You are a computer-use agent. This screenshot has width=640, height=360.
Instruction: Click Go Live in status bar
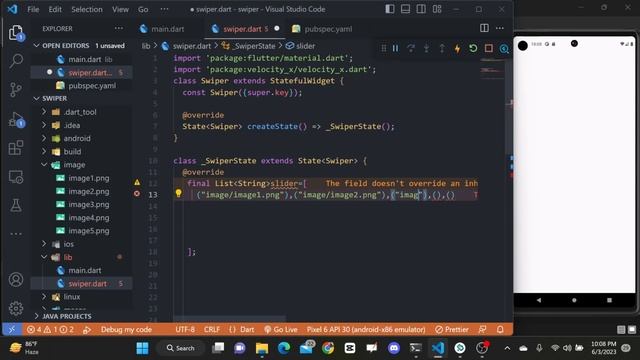[281, 329]
